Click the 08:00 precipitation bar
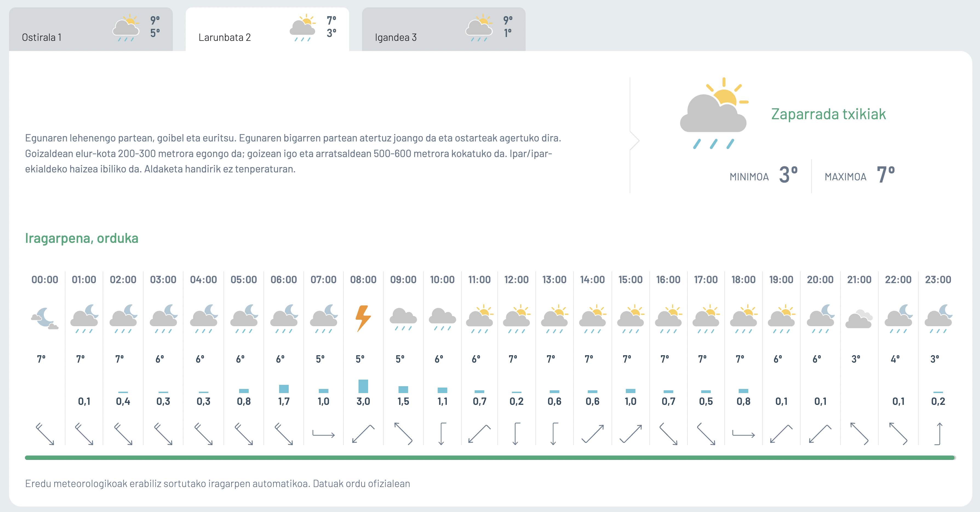Screen dimensions: 980x512 [x=363, y=386]
